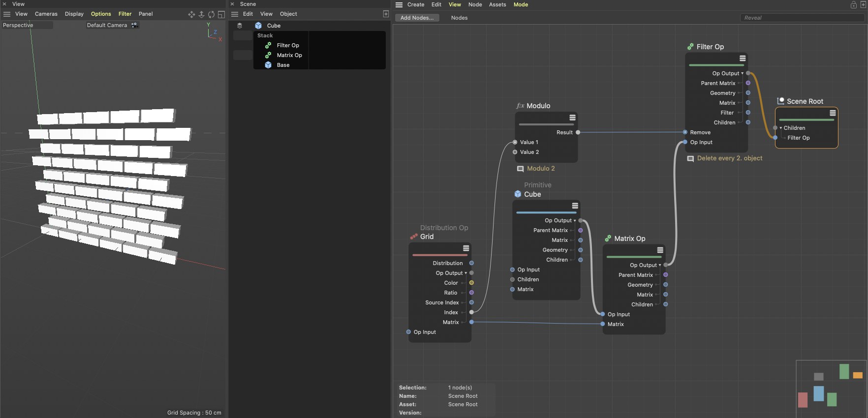The width and height of the screenshot is (868, 418).
Task: Open the Cameras menu
Action: (x=46, y=14)
